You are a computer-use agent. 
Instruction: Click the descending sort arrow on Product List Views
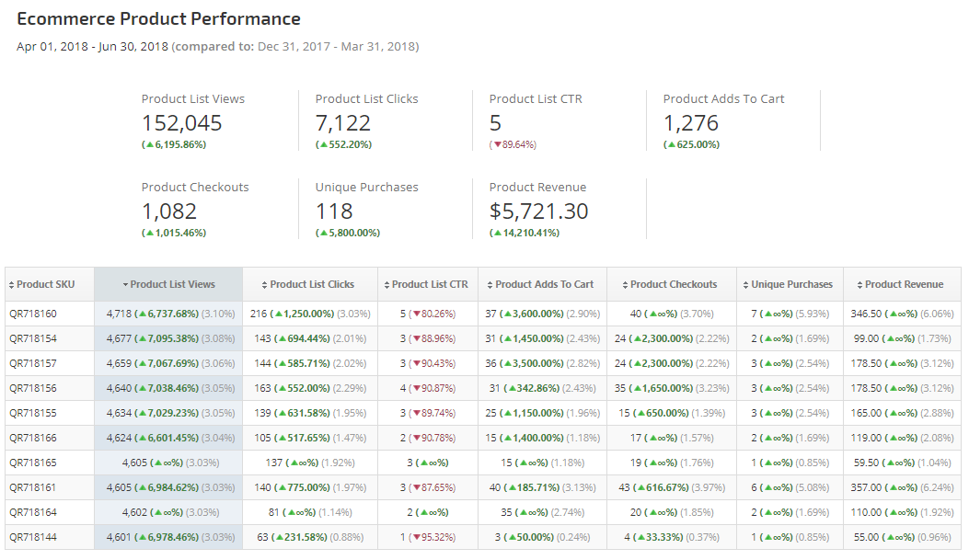[125, 285]
